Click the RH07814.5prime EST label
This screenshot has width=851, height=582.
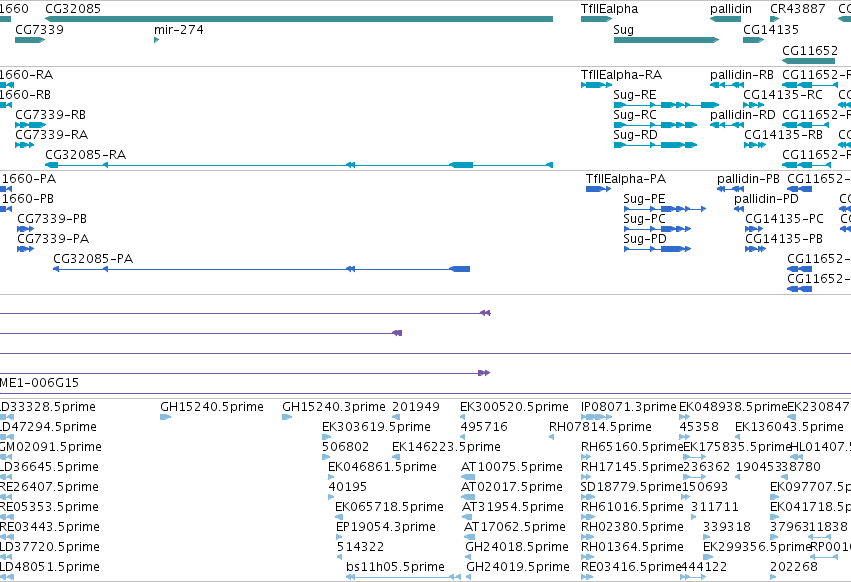point(600,427)
